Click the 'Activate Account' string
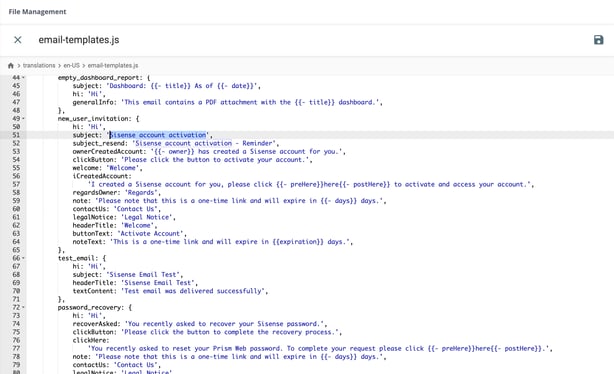614x374 pixels. pyautogui.click(x=150, y=234)
